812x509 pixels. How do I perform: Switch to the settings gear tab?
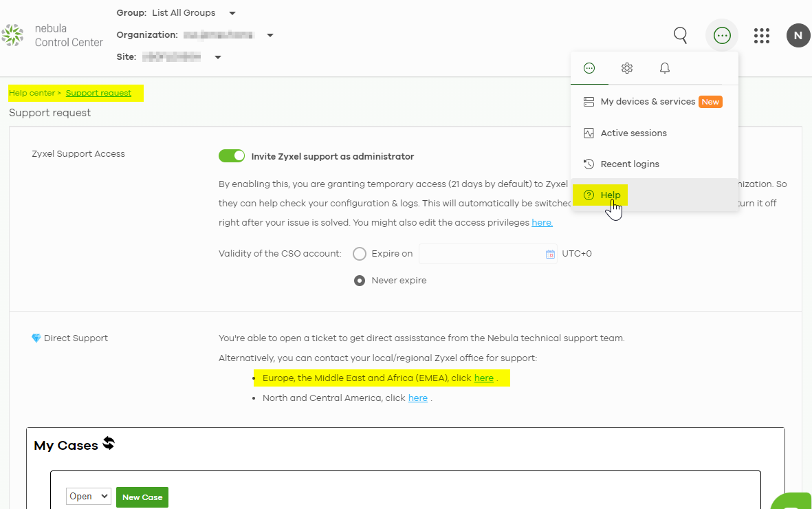coord(626,68)
